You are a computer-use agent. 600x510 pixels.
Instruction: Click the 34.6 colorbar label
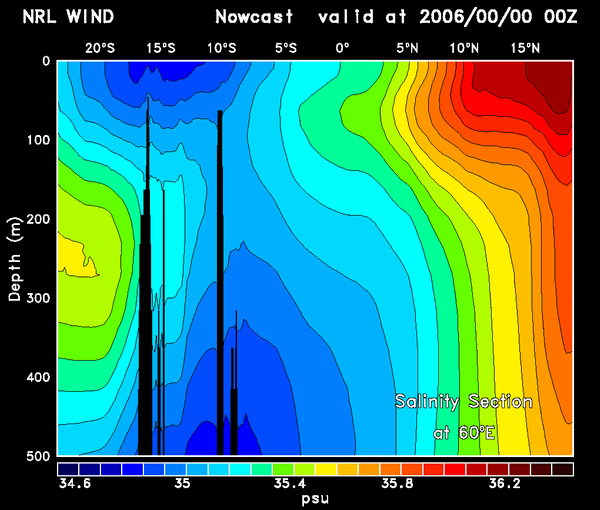point(75,484)
